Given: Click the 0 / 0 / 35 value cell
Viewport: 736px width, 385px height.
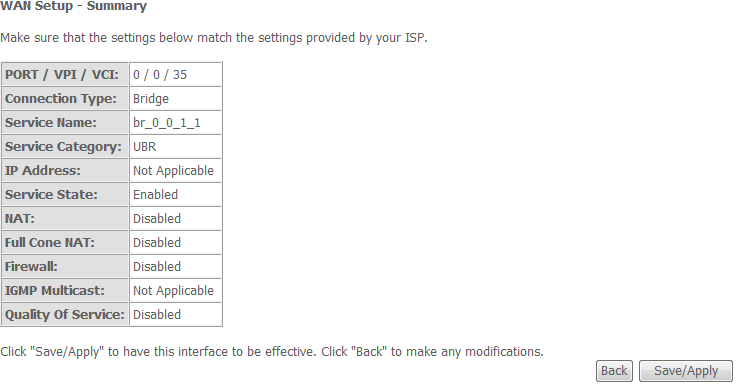Looking at the screenshot, I should [x=175, y=75].
